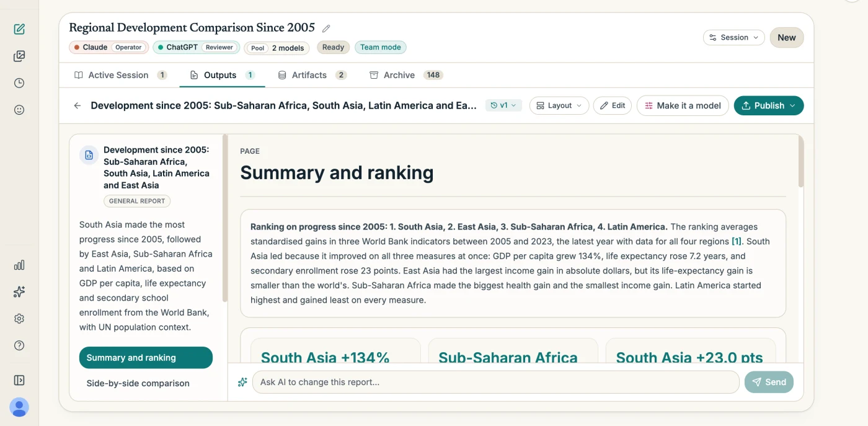The width and height of the screenshot is (868, 426).
Task: Click the New button
Action: click(x=787, y=37)
